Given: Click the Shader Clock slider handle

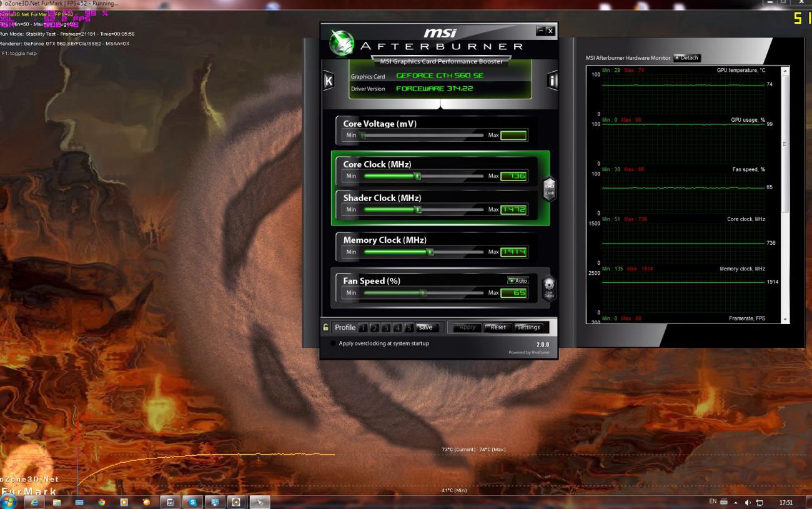Looking at the screenshot, I should (x=417, y=209).
